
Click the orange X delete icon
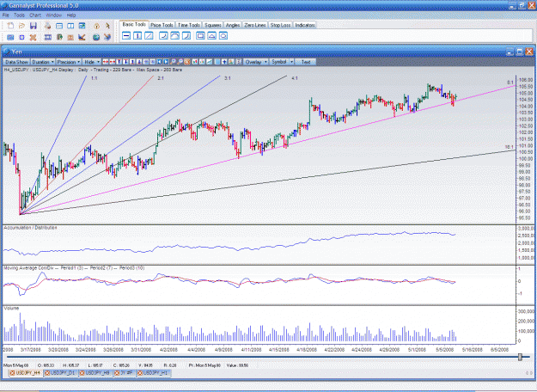(x=33, y=37)
